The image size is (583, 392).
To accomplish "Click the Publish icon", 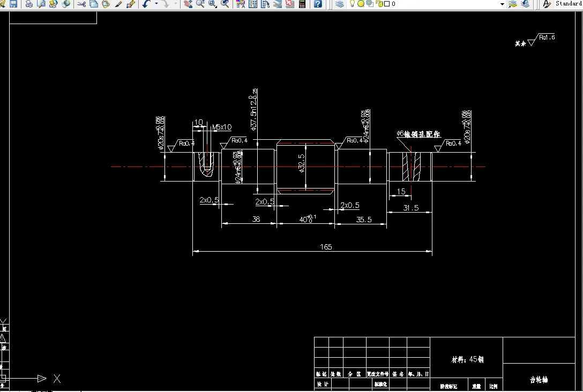I will pos(54,4).
